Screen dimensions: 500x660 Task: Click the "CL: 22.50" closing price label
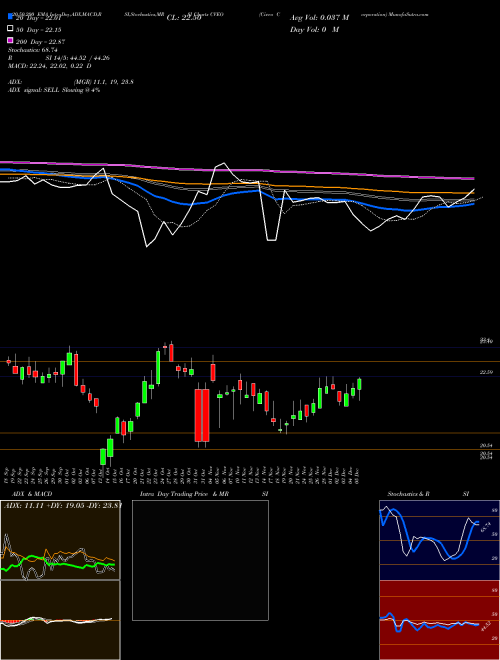[x=184, y=18]
